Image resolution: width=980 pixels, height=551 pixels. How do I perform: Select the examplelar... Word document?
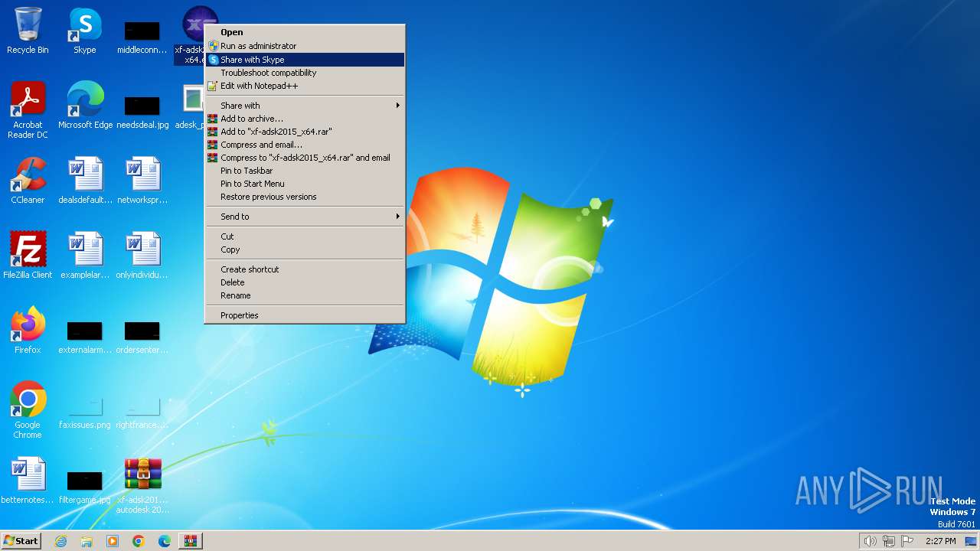(x=85, y=256)
